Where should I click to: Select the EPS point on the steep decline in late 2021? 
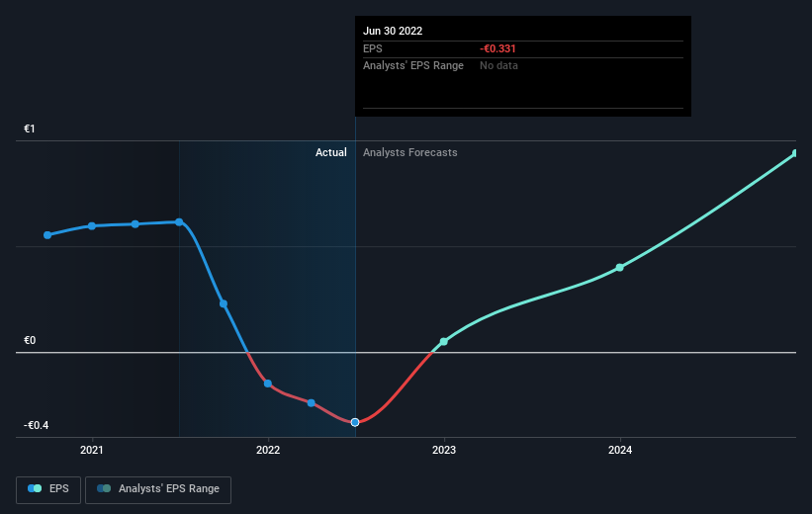point(224,303)
